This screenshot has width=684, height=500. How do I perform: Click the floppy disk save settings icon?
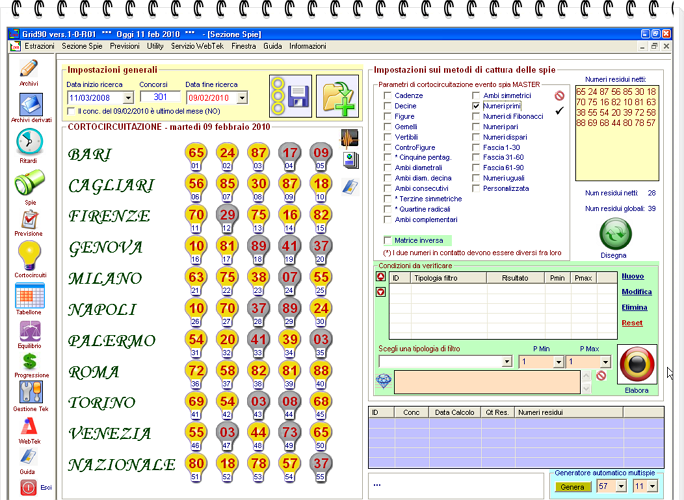(x=296, y=97)
